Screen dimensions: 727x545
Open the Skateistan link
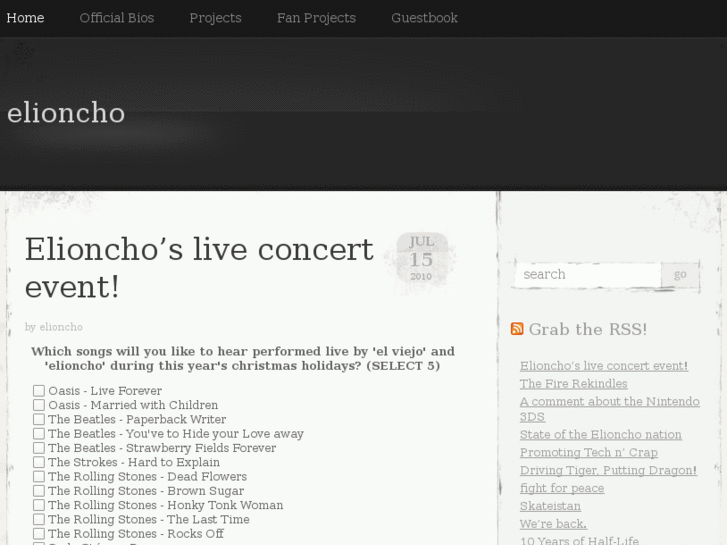click(550, 506)
